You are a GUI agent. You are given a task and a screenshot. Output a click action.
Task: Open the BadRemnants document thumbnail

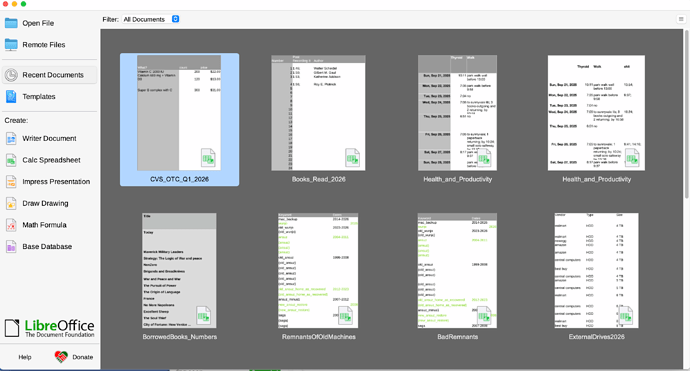click(x=457, y=270)
